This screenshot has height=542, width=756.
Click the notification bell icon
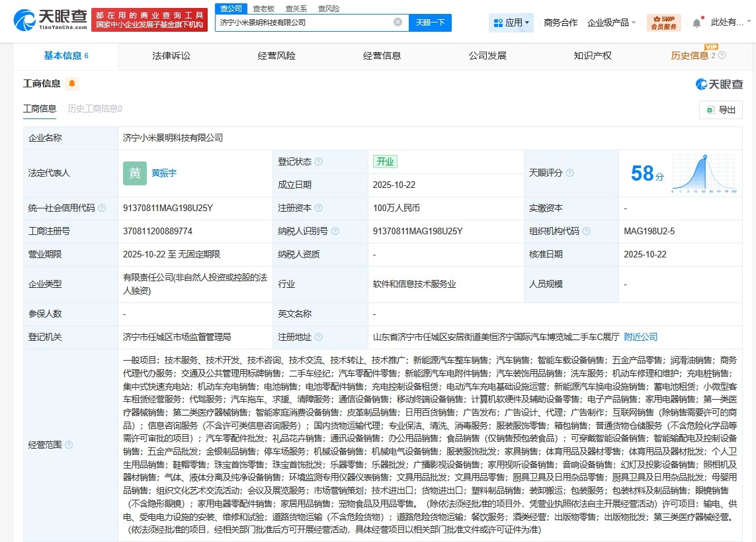pos(698,21)
